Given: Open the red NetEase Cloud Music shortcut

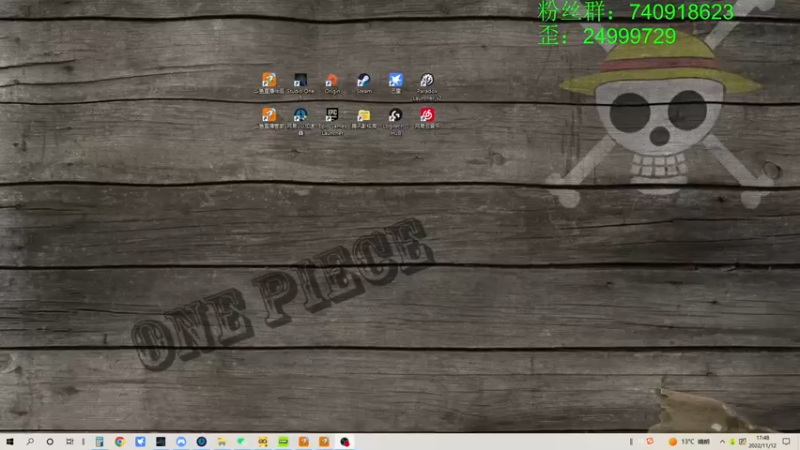Looking at the screenshot, I should point(427,118).
